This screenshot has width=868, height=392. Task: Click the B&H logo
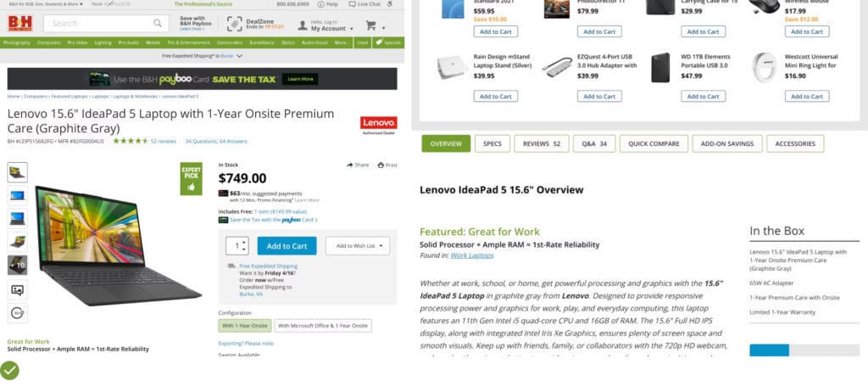[20, 24]
